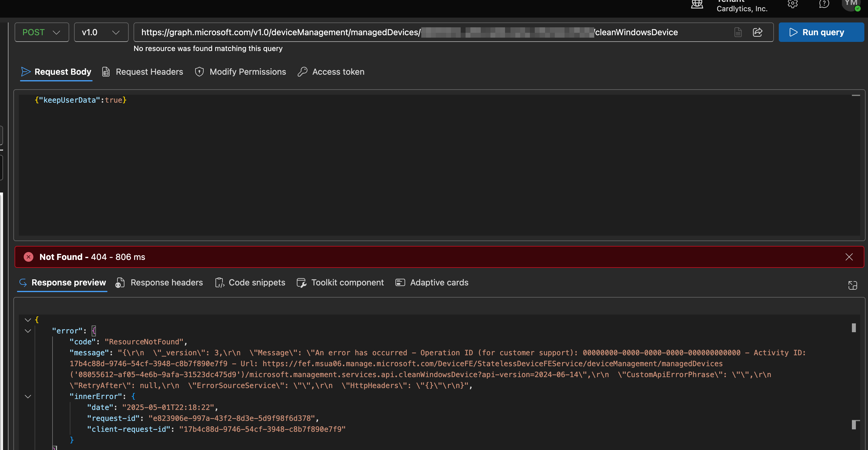Click the document icon beside the query URL
The image size is (868, 450).
pyautogui.click(x=737, y=32)
